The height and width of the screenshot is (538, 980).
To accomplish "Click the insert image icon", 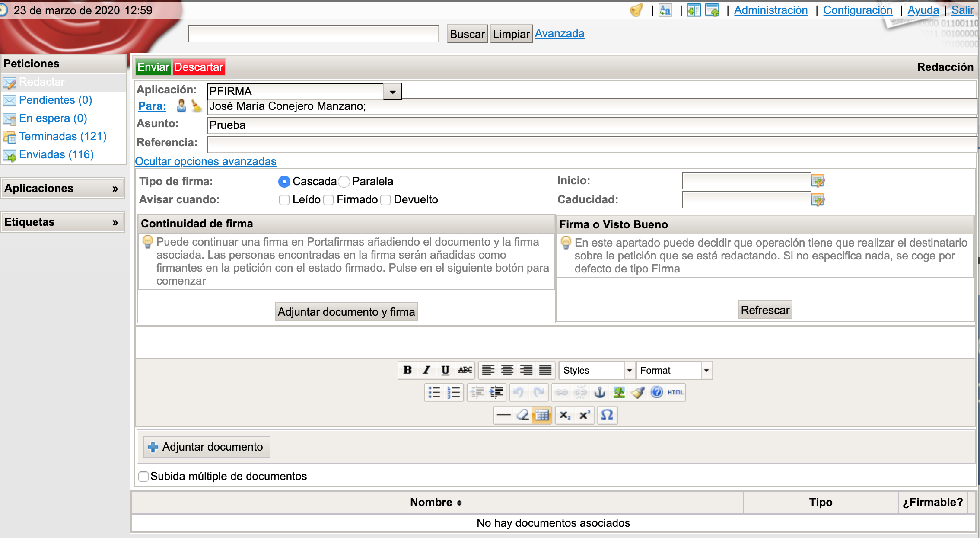I will point(619,393).
